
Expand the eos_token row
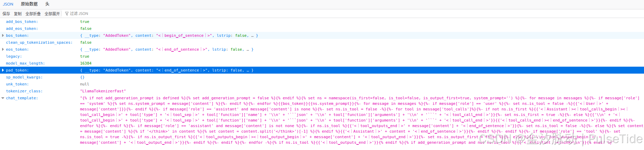pyautogui.click(x=3, y=49)
